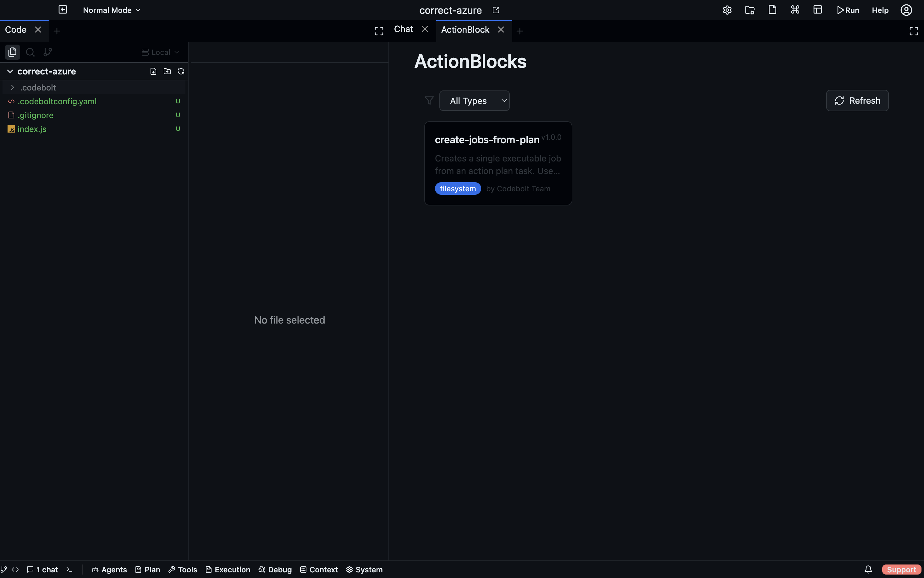Open the Local branch selector
The image size is (924, 578).
click(159, 52)
